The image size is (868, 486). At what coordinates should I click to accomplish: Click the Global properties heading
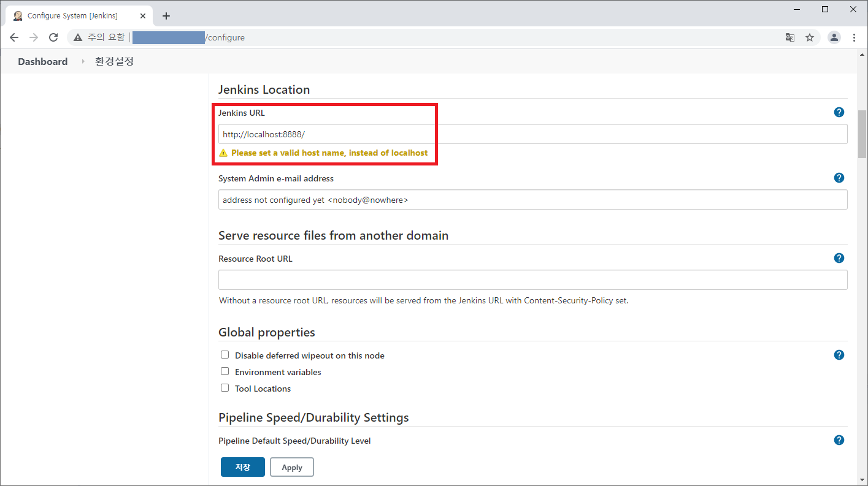[267, 332]
